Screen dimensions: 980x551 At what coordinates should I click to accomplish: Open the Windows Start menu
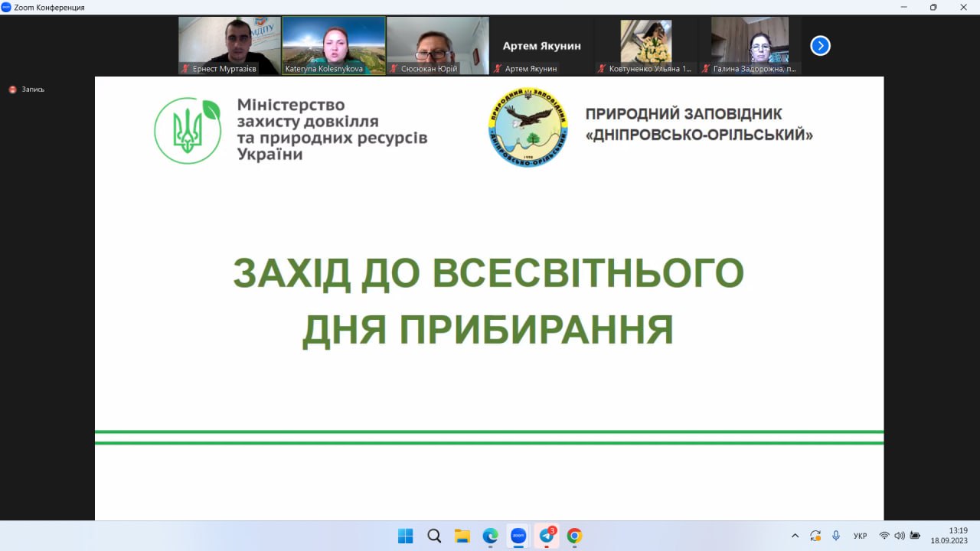(x=406, y=536)
